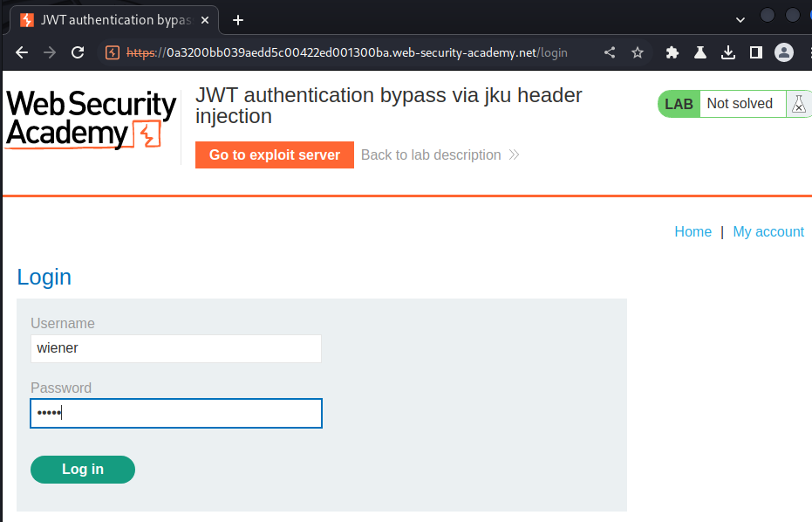Click inside the Password field
This screenshot has width=812, height=522.
[x=176, y=413]
